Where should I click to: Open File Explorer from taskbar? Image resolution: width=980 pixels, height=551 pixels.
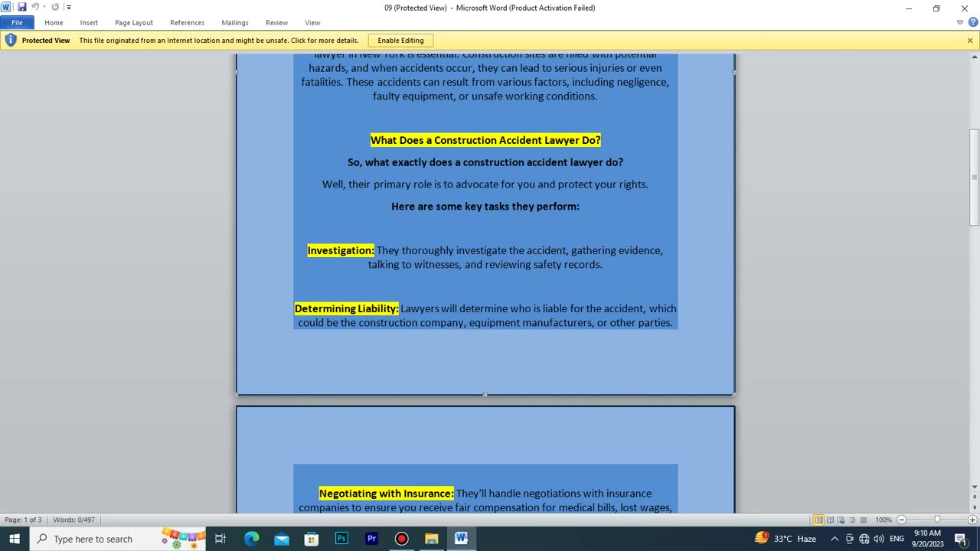click(x=431, y=539)
